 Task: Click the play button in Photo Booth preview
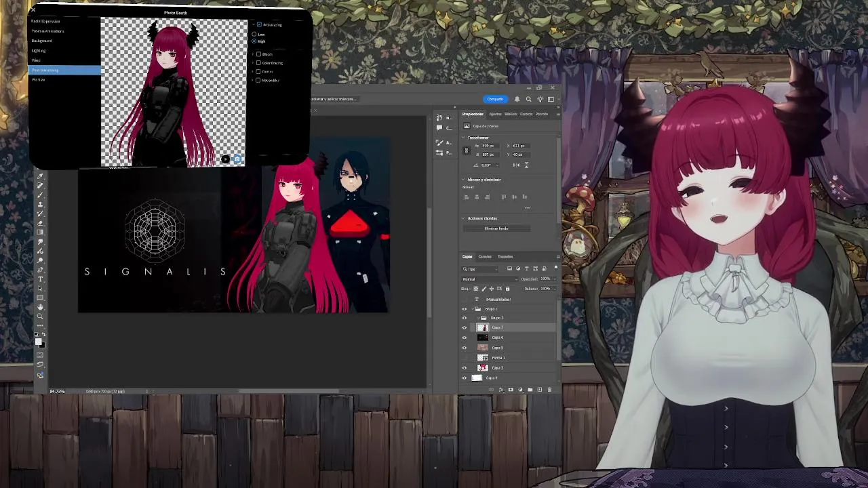[225, 159]
